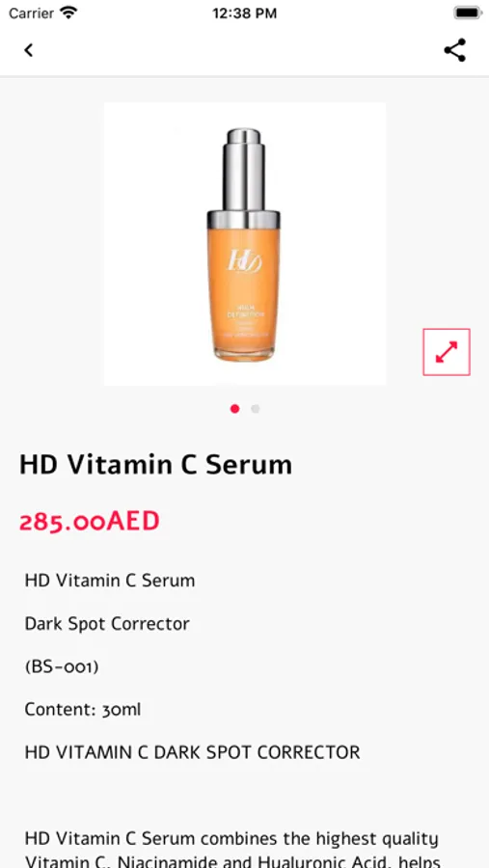Tap the Wi-Fi status icon

click(x=68, y=13)
